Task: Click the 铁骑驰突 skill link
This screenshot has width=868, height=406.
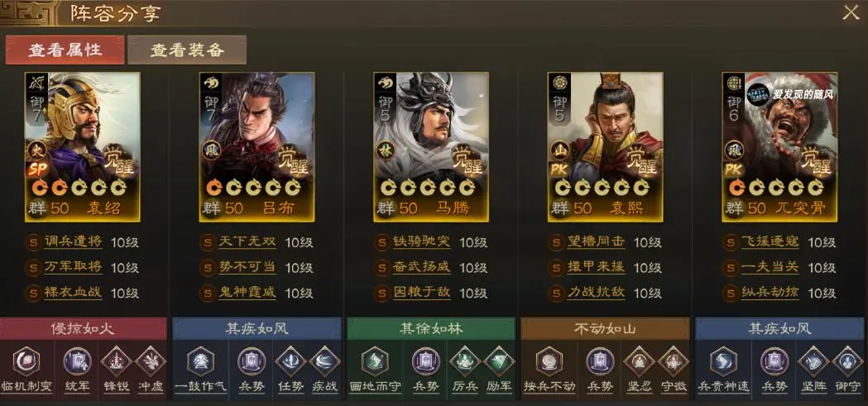Action: pyautogui.click(x=421, y=241)
